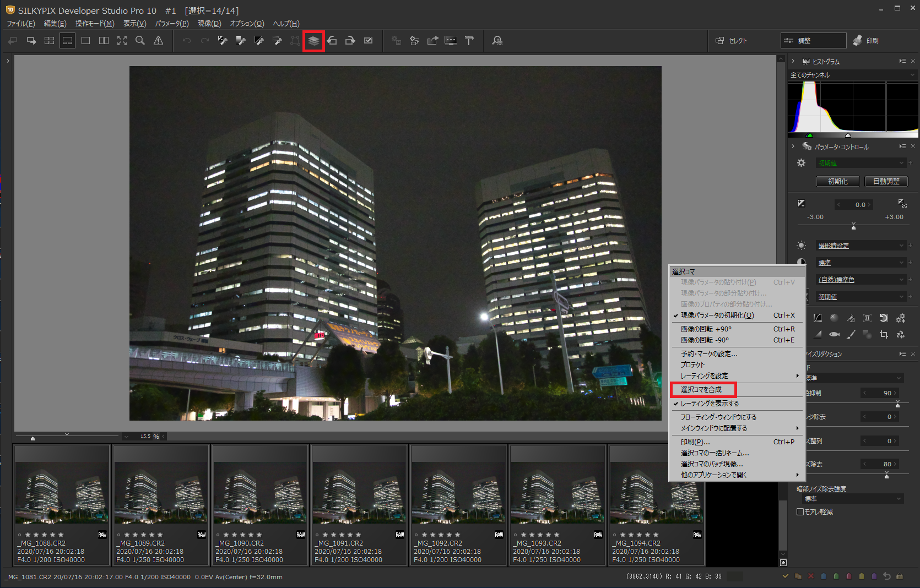920x588 pixels.
Task: Select the black level eyedropper tool
Action: 259,41
